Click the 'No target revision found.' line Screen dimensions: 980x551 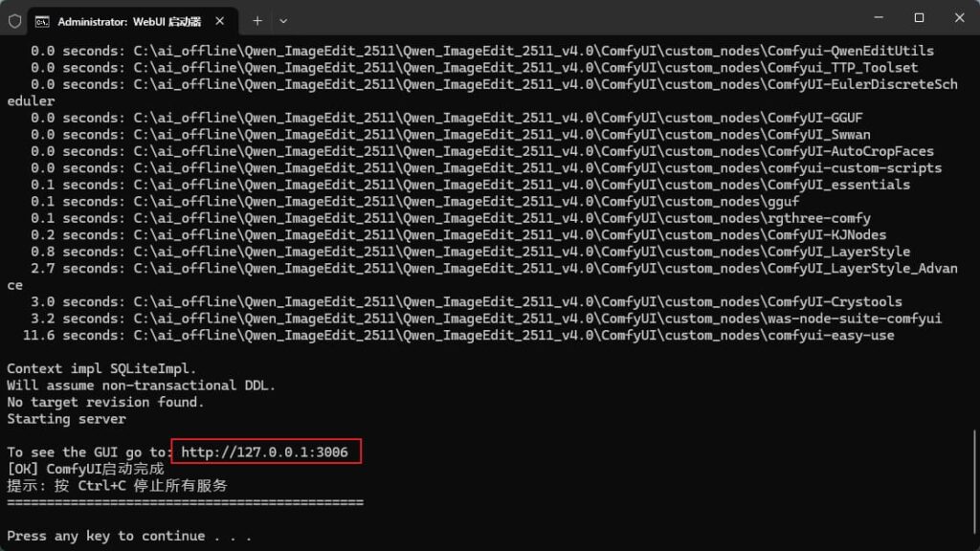coord(105,402)
